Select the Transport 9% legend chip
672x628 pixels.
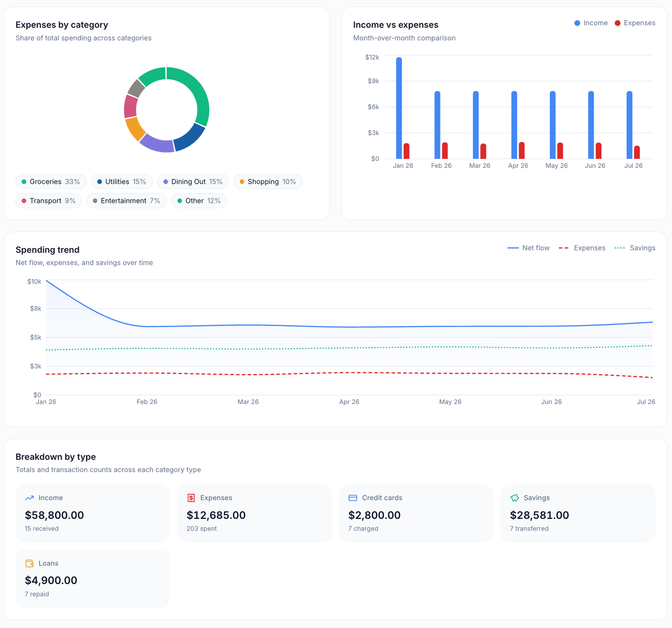49,201
